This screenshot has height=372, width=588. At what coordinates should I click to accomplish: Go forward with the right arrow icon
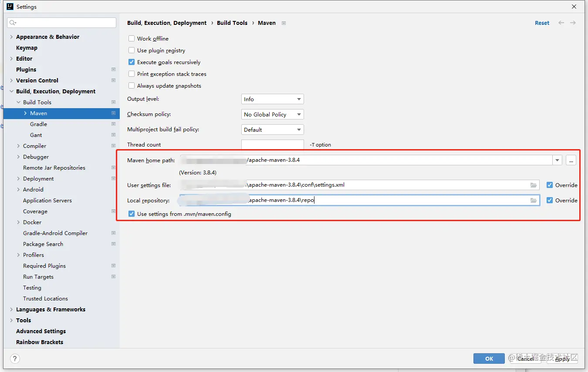tap(573, 23)
